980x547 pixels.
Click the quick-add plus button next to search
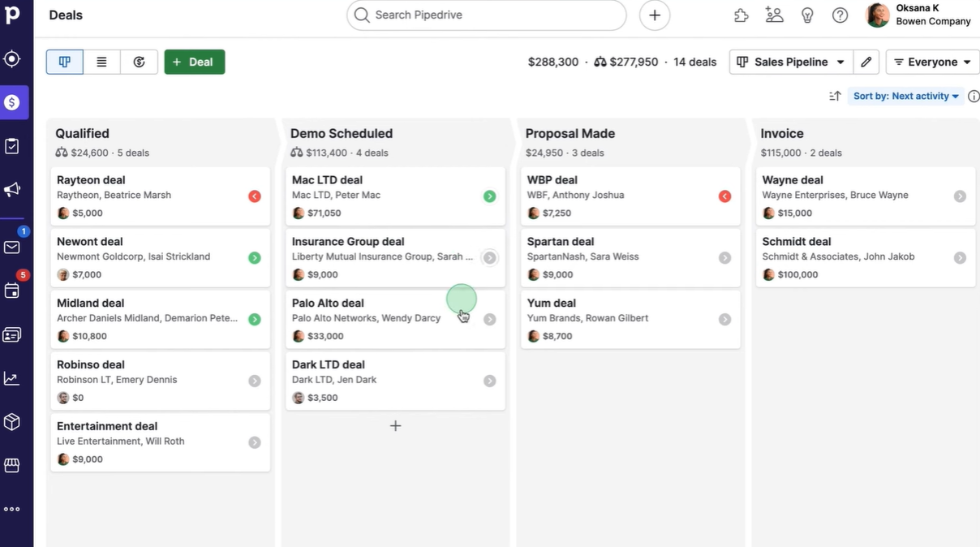tap(654, 14)
